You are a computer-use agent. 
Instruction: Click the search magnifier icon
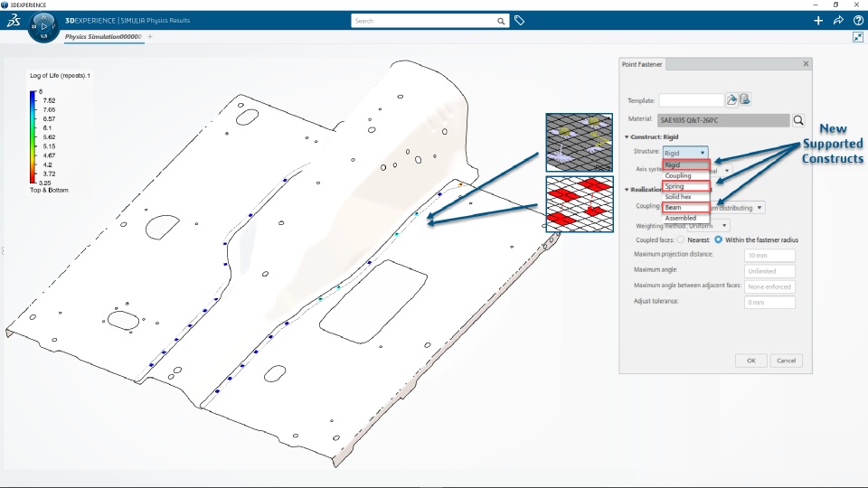coord(500,21)
